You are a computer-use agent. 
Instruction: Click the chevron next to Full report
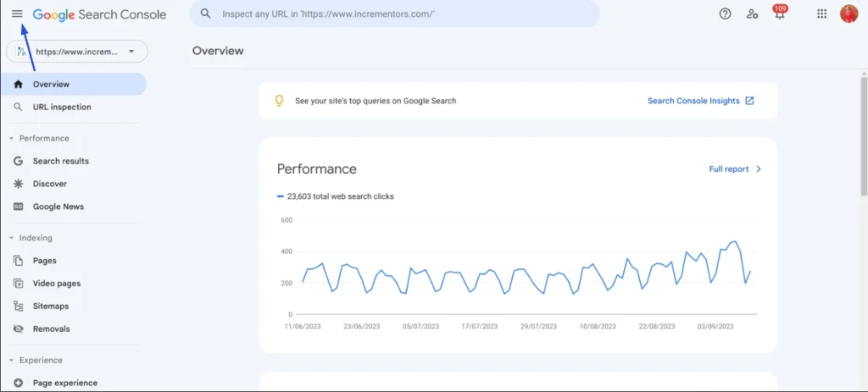(x=759, y=169)
